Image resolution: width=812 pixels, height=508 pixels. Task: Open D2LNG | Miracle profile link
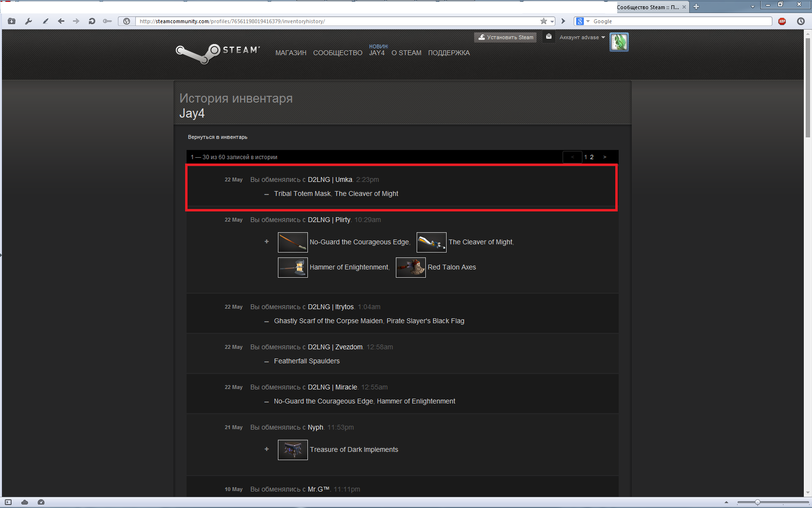coord(333,387)
